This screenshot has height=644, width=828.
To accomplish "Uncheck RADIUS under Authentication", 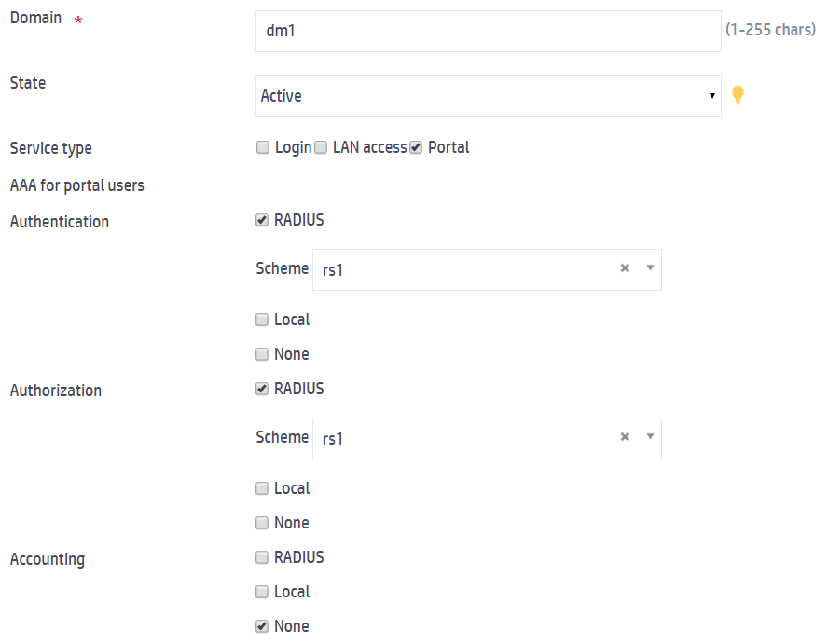I will tap(262, 220).
